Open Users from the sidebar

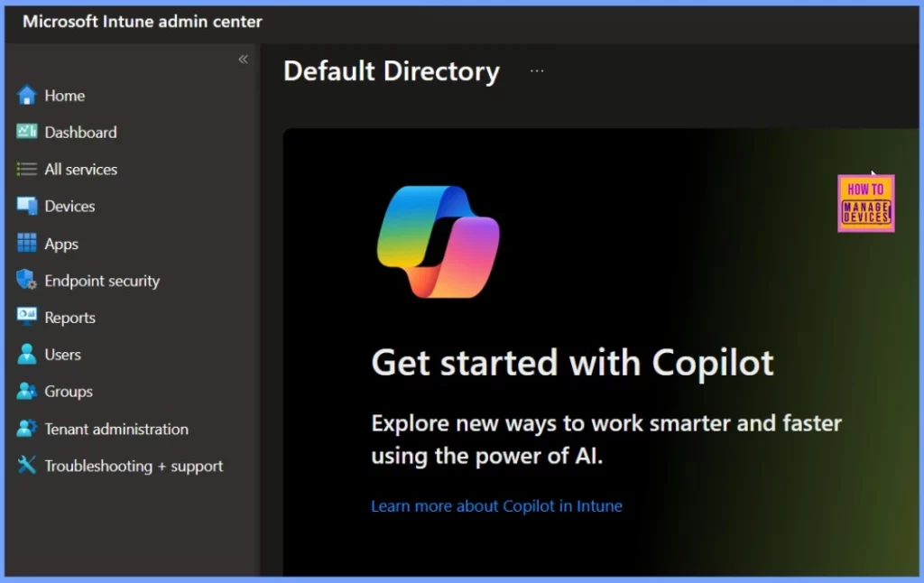click(62, 355)
